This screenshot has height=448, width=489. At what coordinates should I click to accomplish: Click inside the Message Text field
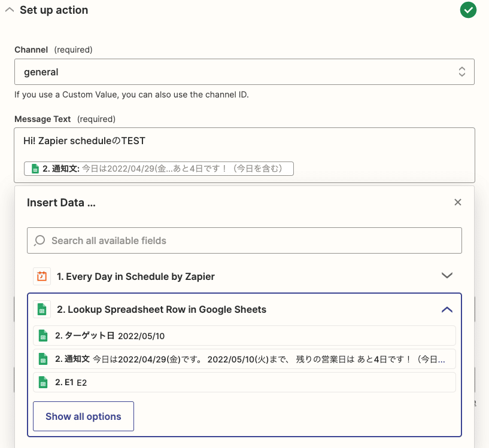point(244,155)
